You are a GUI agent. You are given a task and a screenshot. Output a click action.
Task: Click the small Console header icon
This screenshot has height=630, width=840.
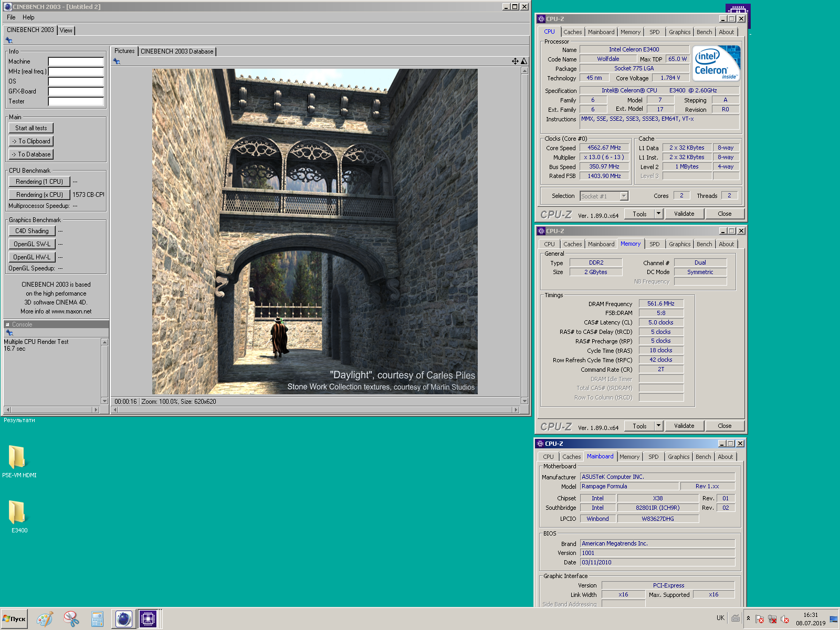(x=7, y=324)
